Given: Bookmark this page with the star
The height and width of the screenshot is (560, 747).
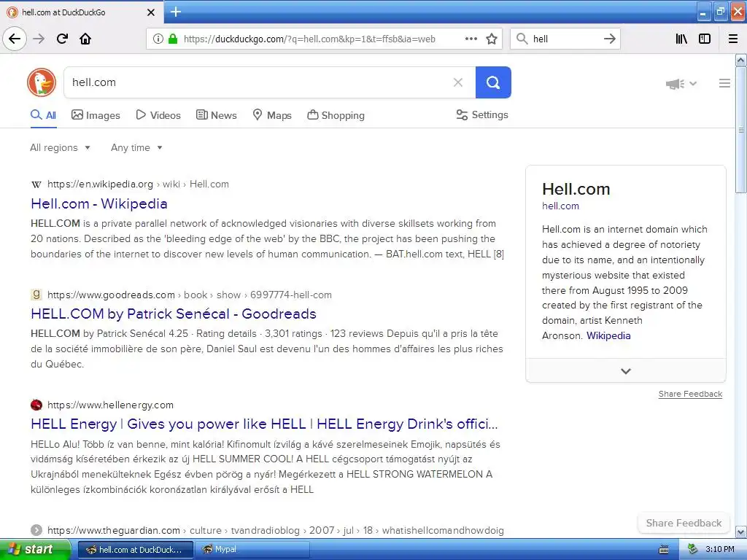Looking at the screenshot, I should (492, 39).
